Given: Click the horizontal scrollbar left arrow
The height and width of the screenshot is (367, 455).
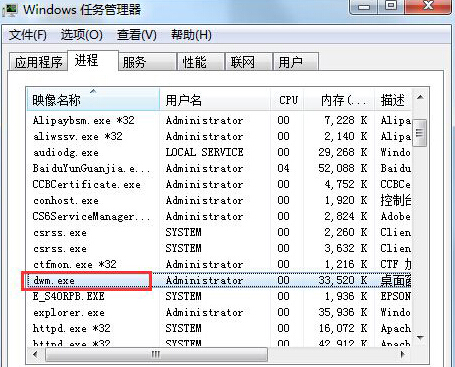Looking at the screenshot, I should (x=36, y=354).
